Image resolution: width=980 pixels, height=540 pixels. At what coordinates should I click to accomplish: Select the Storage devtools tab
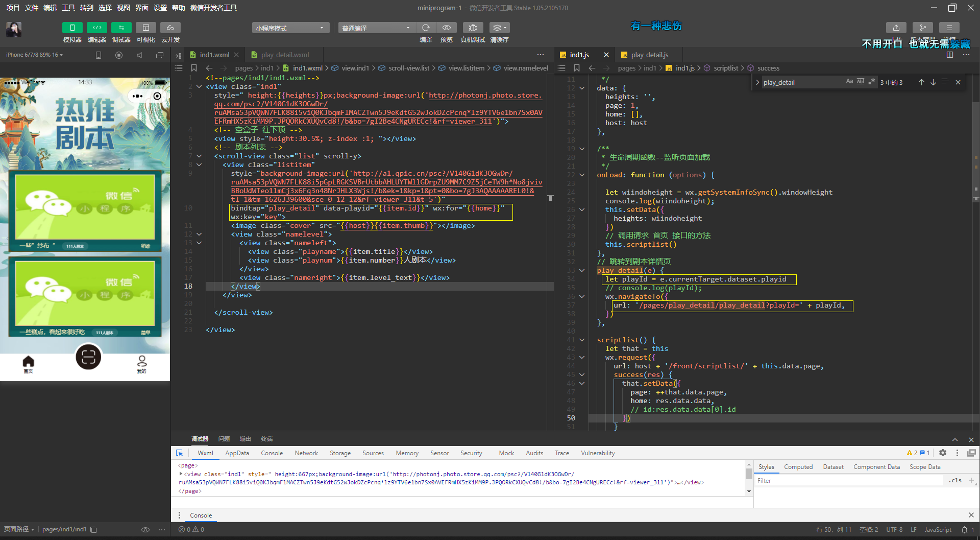pyautogui.click(x=340, y=453)
